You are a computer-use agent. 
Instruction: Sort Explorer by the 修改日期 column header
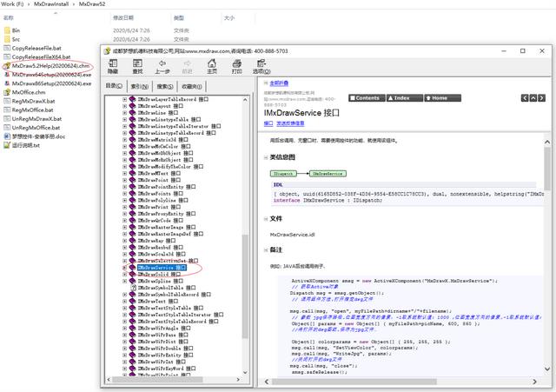pyautogui.click(x=123, y=17)
